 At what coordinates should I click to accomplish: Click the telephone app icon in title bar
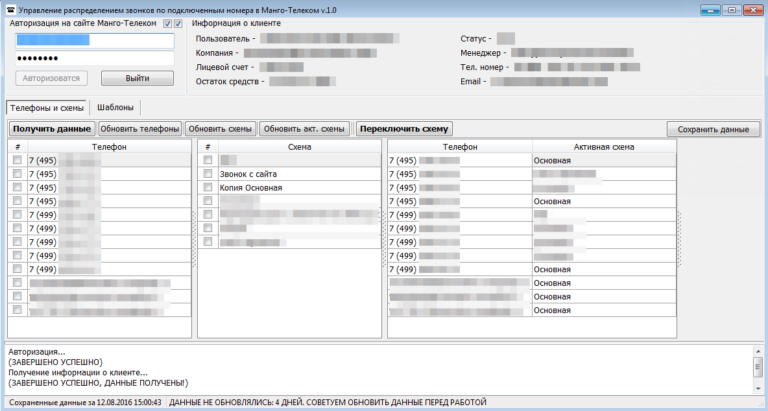click(x=9, y=8)
